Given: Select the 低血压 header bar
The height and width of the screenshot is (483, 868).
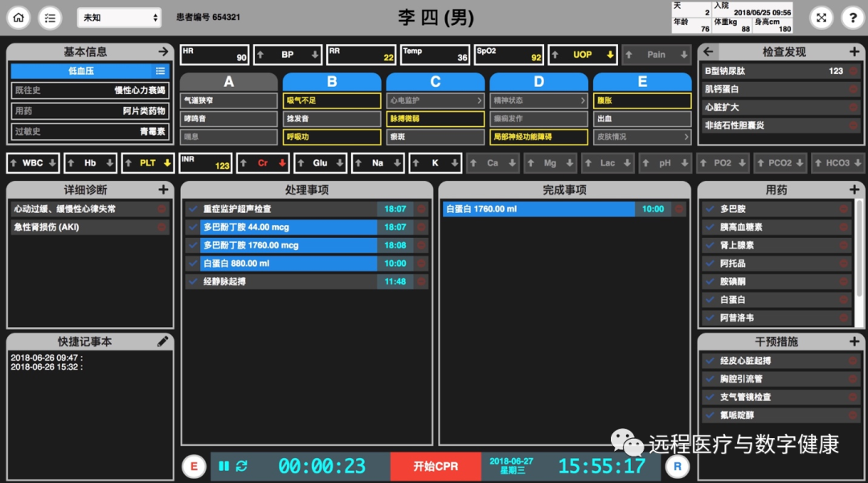Looking at the screenshot, I should pyautogui.click(x=81, y=71).
